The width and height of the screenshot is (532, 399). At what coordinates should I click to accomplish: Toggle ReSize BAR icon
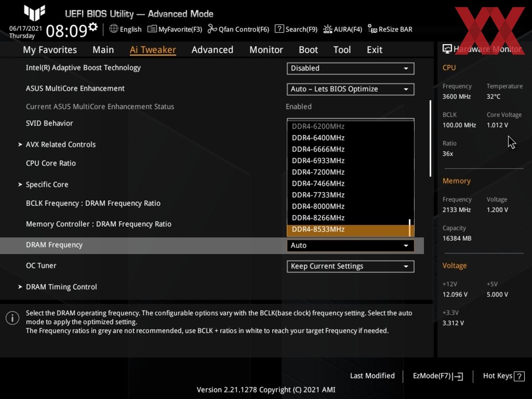(372, 29)
